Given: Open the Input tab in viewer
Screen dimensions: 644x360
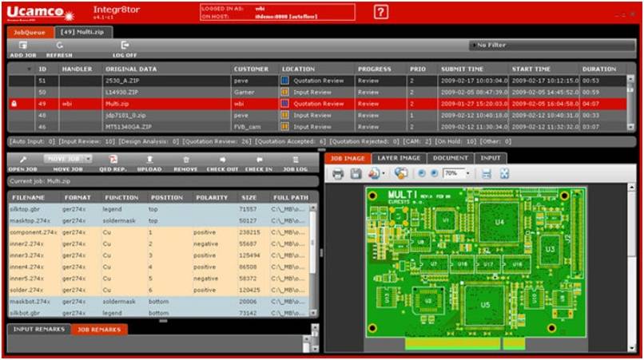Looking at the screenshot, I should tap(491, 158).
